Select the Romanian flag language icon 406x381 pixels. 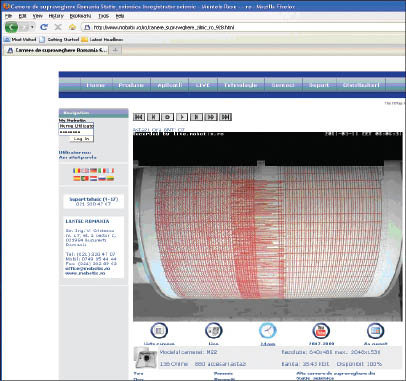pos(76,170)
